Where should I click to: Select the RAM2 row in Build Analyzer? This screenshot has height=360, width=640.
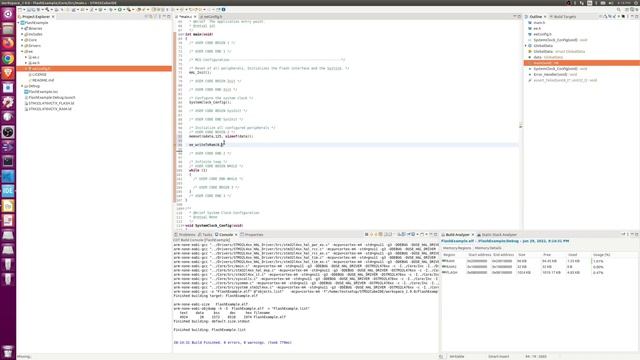click(539, 267)
